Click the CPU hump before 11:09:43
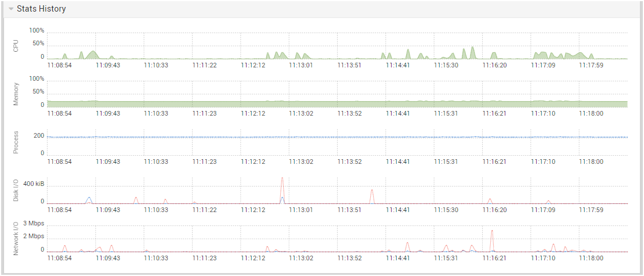Screen dimensions: 644x276 (93, 55)
